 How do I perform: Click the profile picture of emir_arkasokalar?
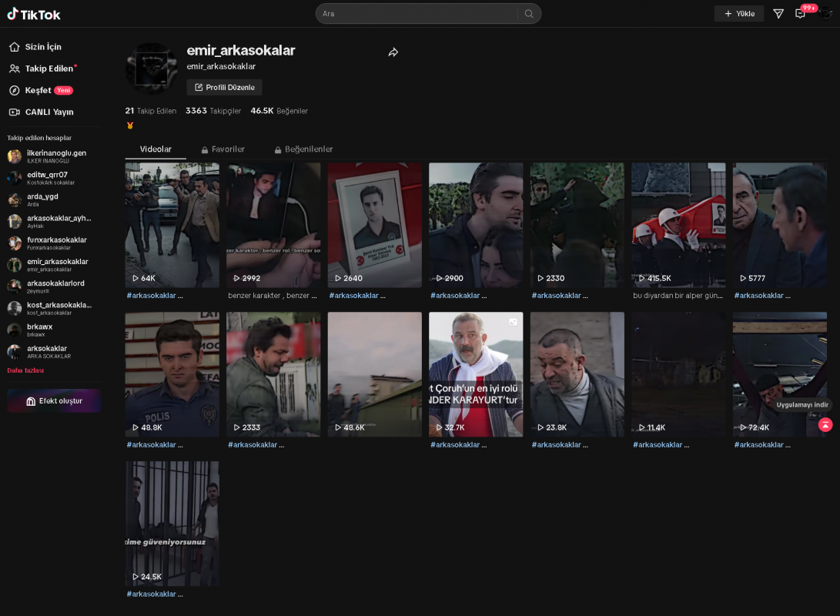click(x=152, y=69)
